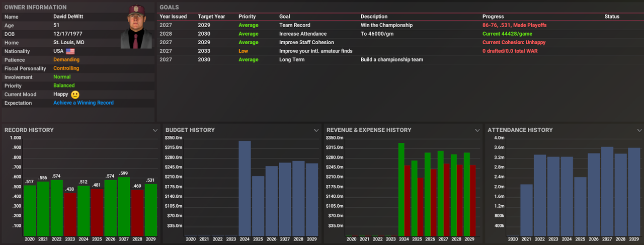The width and height of the screenshot is (644, 245).
Task: Click the Win the Championship description
Action: pyautogui.click(x=386, y=25)
